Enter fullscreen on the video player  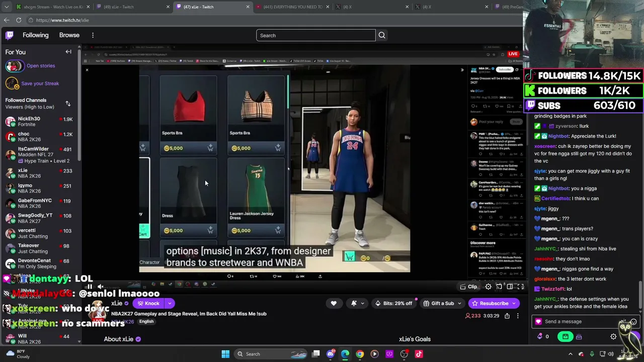[x=521, y=287]
